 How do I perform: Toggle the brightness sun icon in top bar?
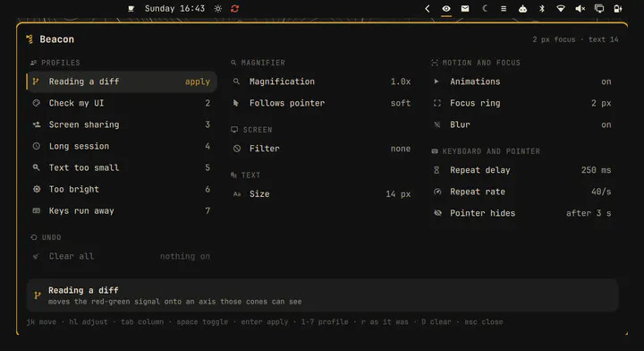click(x=217, y=9)
